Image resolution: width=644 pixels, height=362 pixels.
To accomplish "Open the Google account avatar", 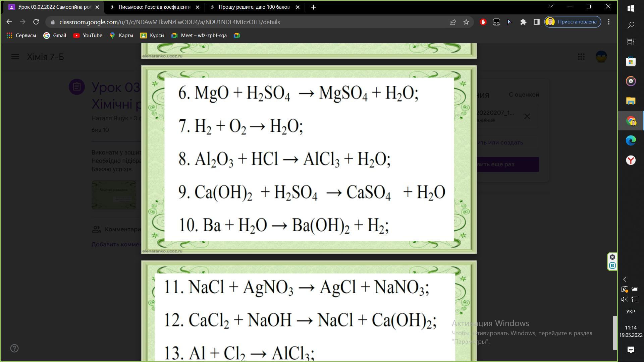I will click(601, 57).
